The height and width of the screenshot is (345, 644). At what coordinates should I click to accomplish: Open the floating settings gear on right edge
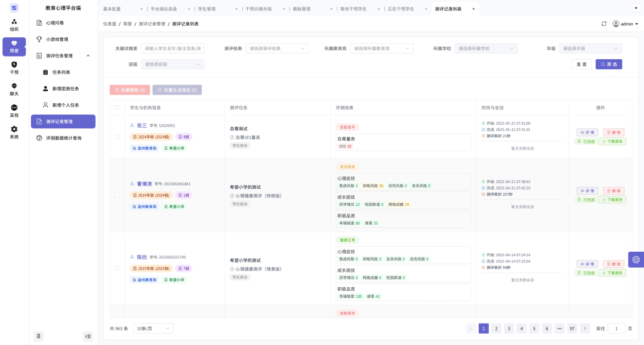click(x=636, y=259)
